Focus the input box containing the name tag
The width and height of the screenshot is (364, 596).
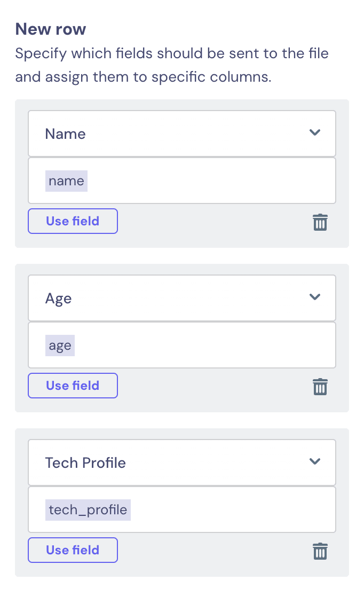182,181
